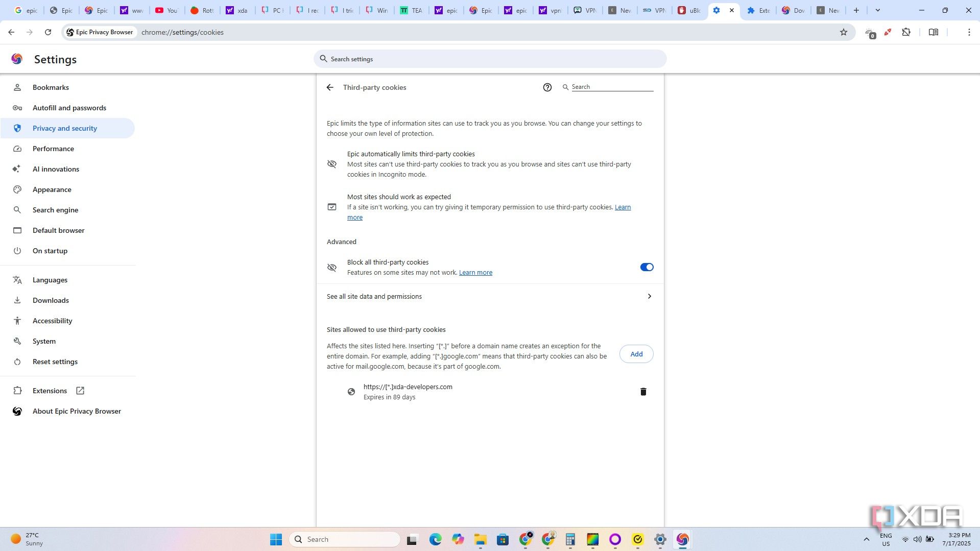This screenshot has height=551, width=980.
Task: Switch to the YouTube tab
Action: (166, 10)
